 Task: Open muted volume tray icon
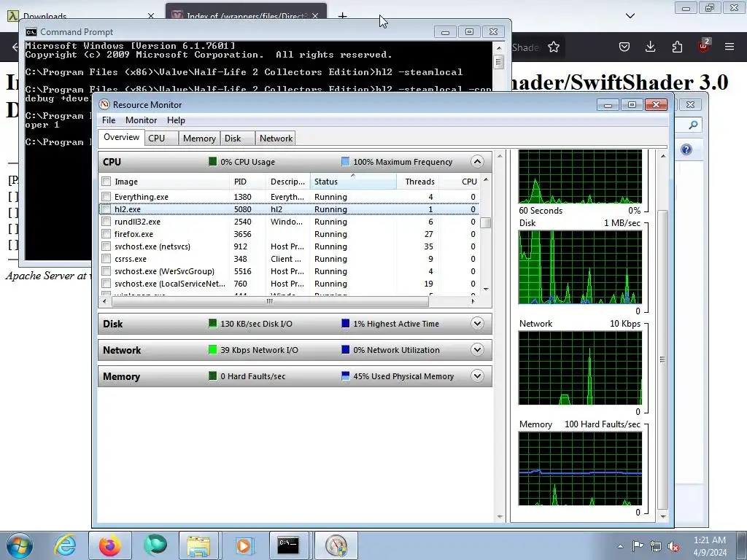coord(673,546)
